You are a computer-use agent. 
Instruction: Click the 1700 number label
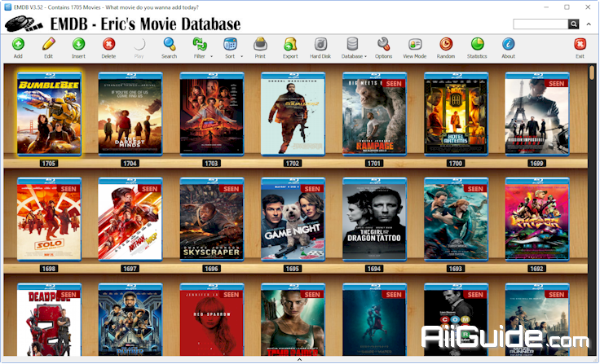tap(456, 163)
